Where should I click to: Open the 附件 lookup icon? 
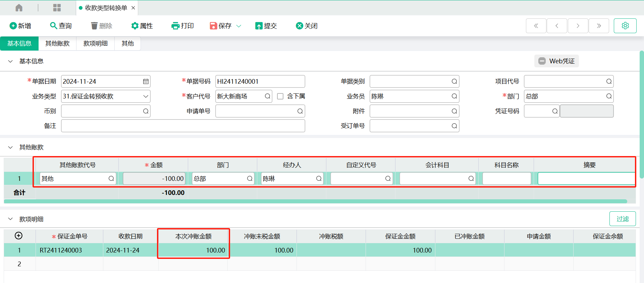pos(454,111)
